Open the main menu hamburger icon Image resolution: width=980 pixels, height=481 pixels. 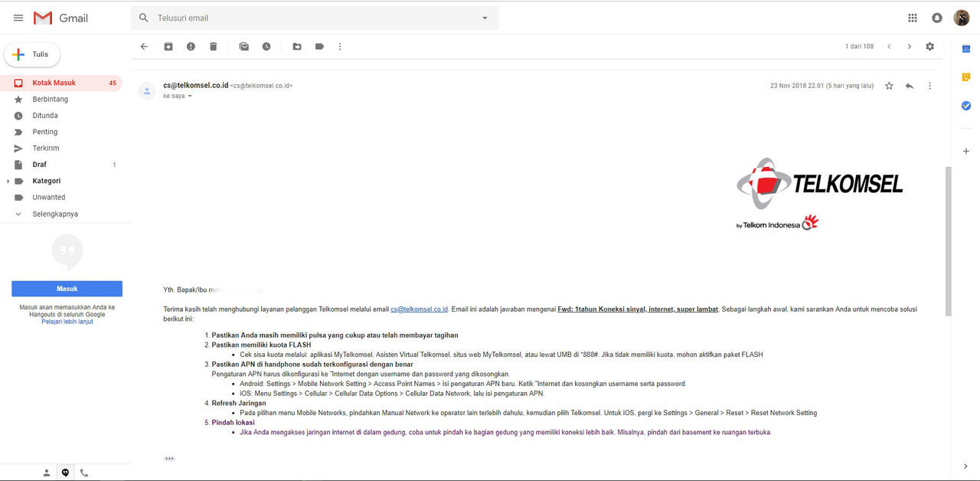(18, 18)
